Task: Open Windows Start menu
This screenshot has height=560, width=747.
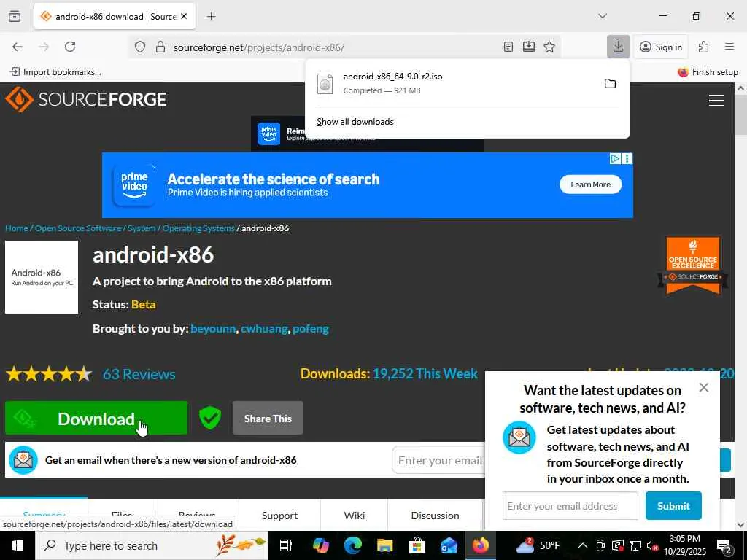Action: click(x=18, y=545)
